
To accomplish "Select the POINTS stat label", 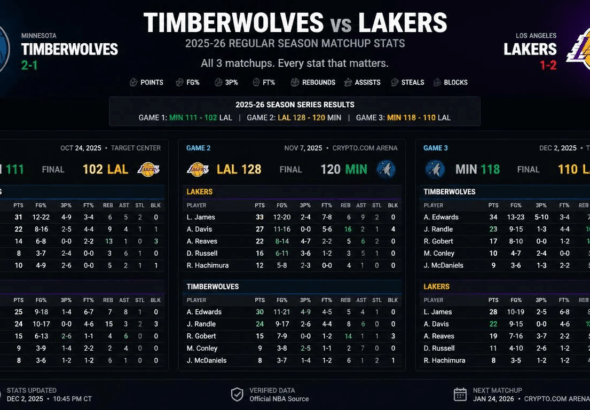I will (x=152, y=82).
